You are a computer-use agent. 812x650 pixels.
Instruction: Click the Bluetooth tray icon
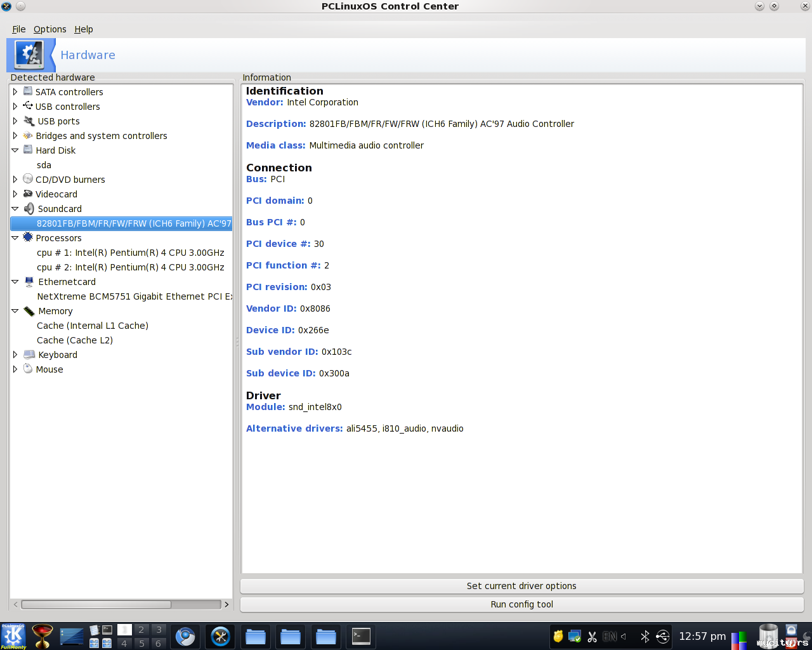point(645,636)
